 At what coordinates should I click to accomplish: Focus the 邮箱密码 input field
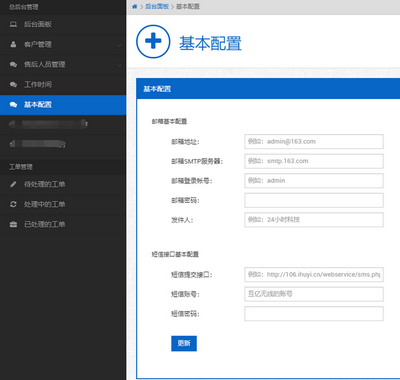314,200
